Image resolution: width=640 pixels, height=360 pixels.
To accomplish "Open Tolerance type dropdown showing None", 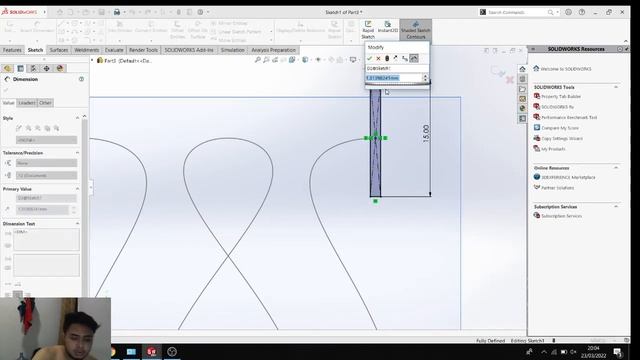I will point(46,163).
